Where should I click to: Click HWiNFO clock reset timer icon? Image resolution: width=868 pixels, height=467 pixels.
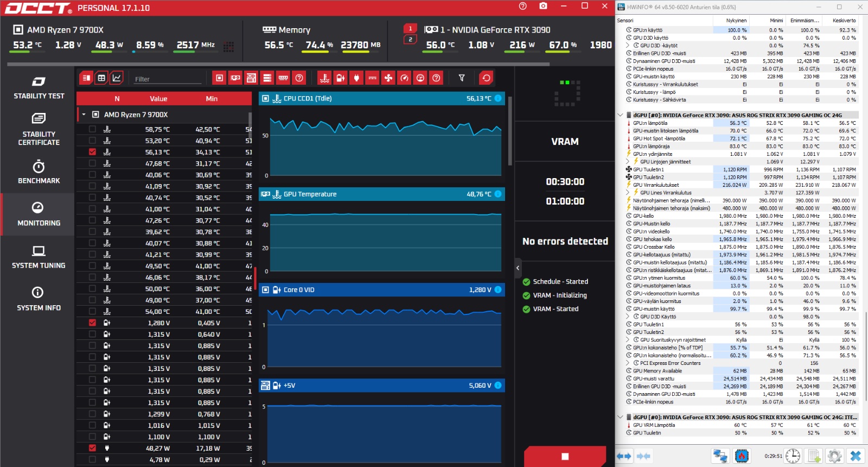pyautogui.click(x=793, y=456)
